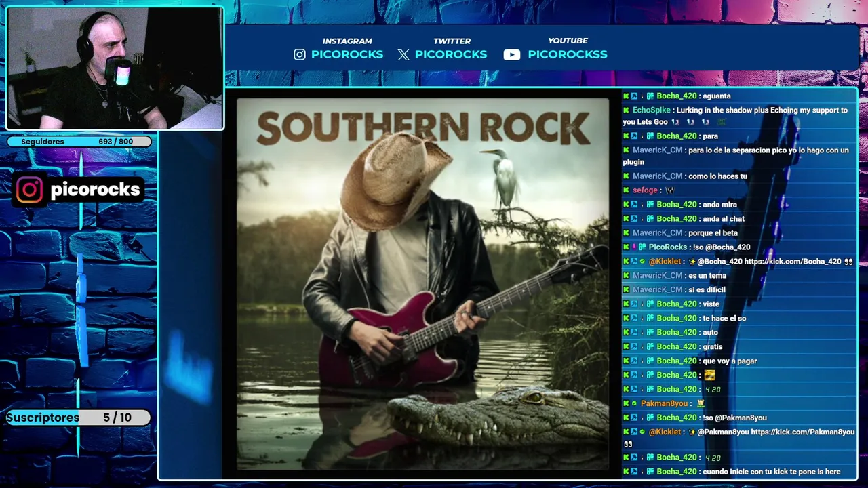Click 'Lurking in the shadow' EchoSpike message

(x=735, y=116)
